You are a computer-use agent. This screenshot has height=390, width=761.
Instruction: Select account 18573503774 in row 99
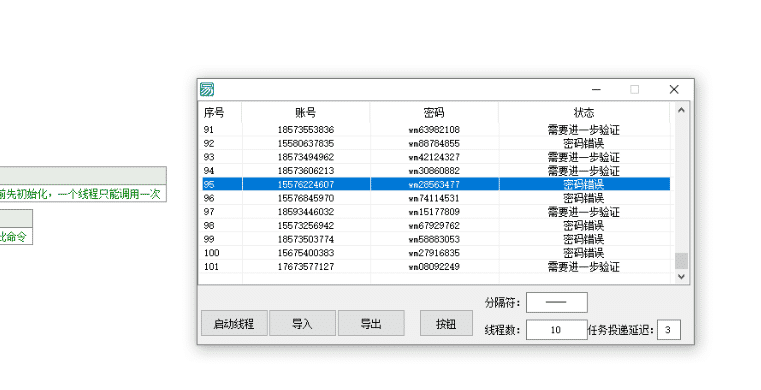pos(306,239)
